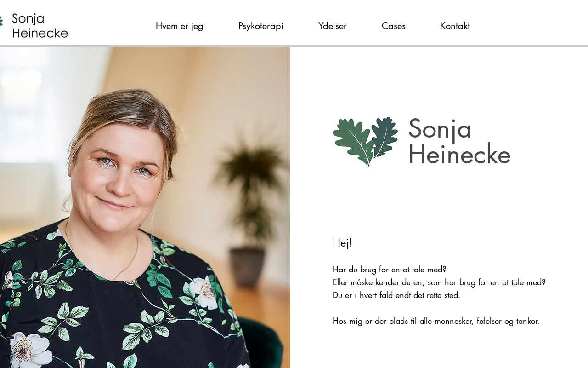The image size is (588, 368).
Task: Click the gray divider line under header
Action: (294, 46)
